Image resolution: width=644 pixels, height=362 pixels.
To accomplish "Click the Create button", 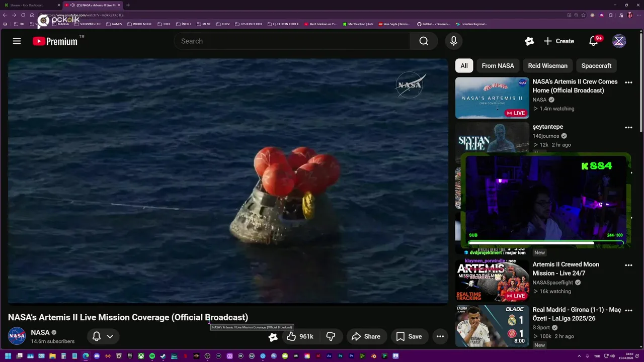I will tap(559, 41).
